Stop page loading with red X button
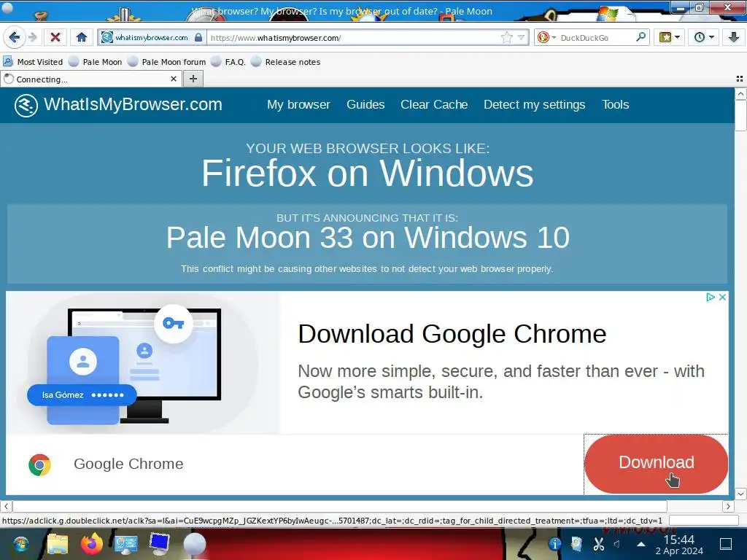The width and height of the screenshot is (747, 560). 55,37
